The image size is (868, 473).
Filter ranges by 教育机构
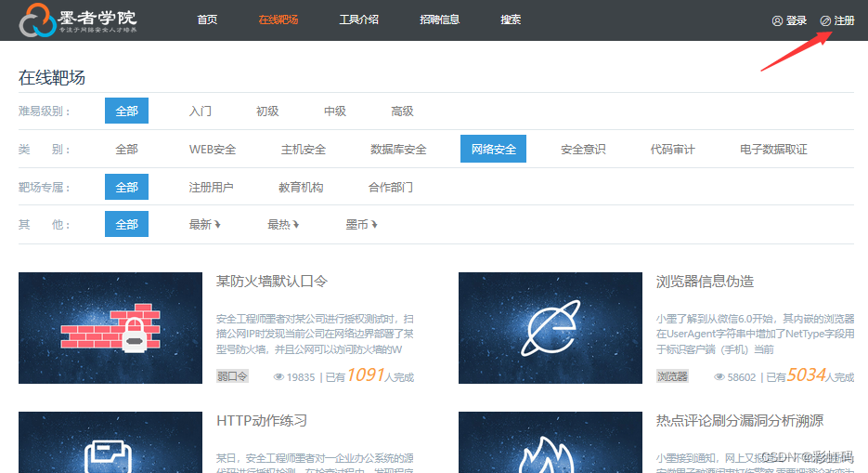click(x=301, y=187)
